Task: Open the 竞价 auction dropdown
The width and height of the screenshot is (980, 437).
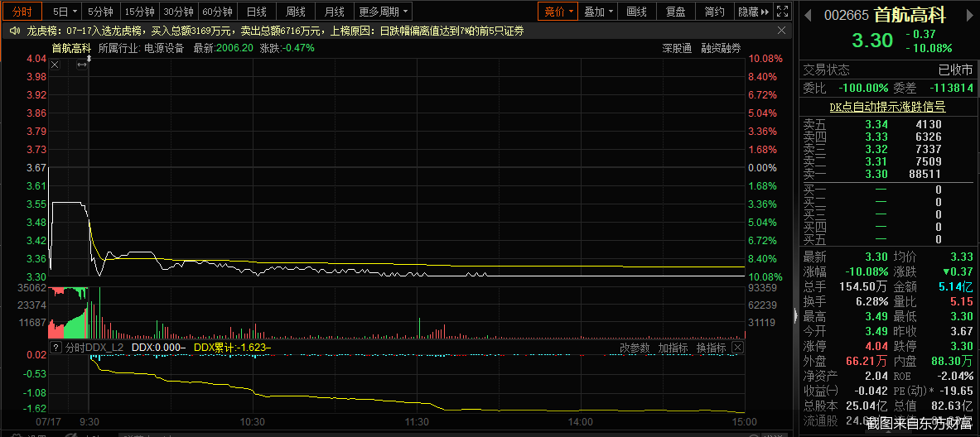Action: (557, 12)
